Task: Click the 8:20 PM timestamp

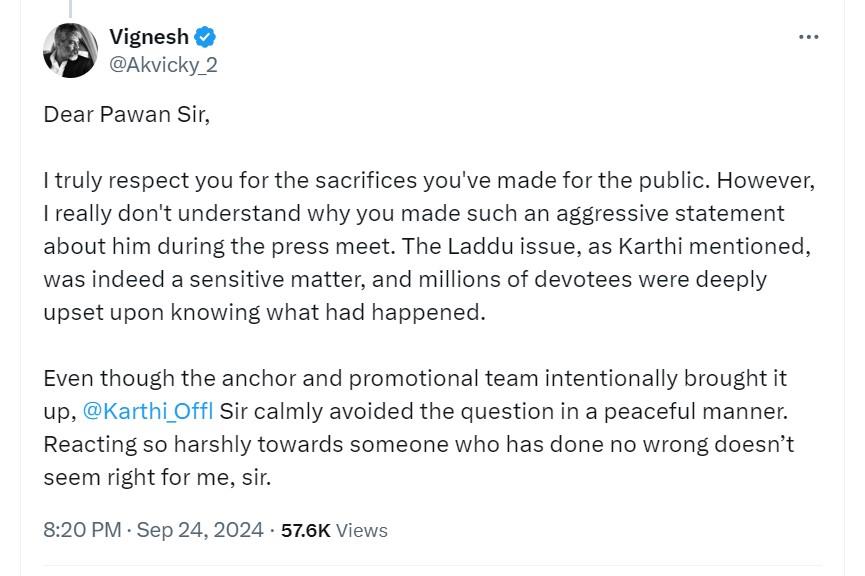Action: (x=82, y=530)
